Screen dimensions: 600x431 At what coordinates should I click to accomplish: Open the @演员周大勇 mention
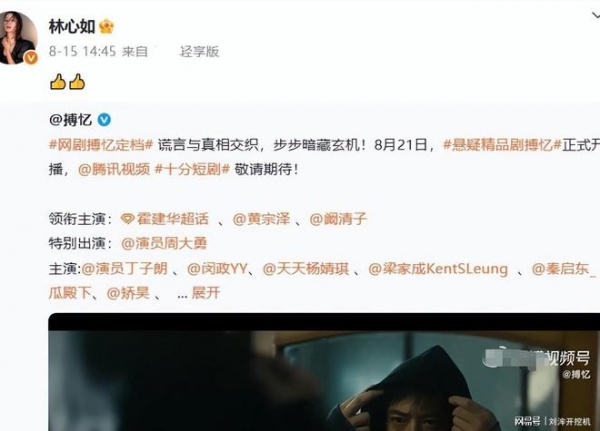(x=164, y=243)
